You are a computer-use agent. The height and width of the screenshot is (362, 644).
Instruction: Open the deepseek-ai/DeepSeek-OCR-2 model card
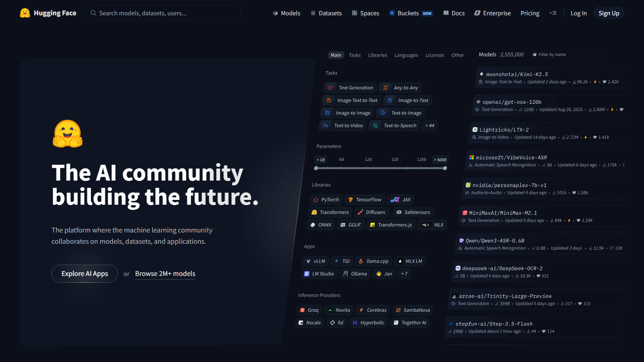[538, 272]
